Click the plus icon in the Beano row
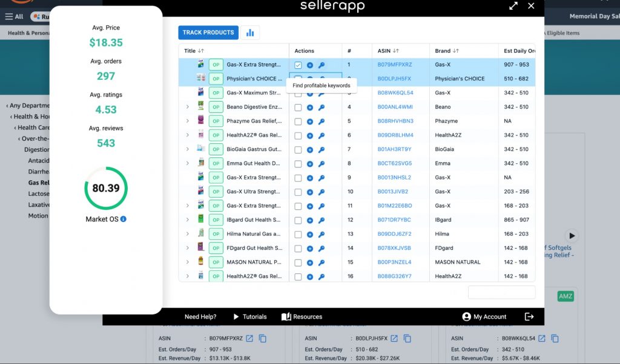620x364 pixels. [310, 108]
